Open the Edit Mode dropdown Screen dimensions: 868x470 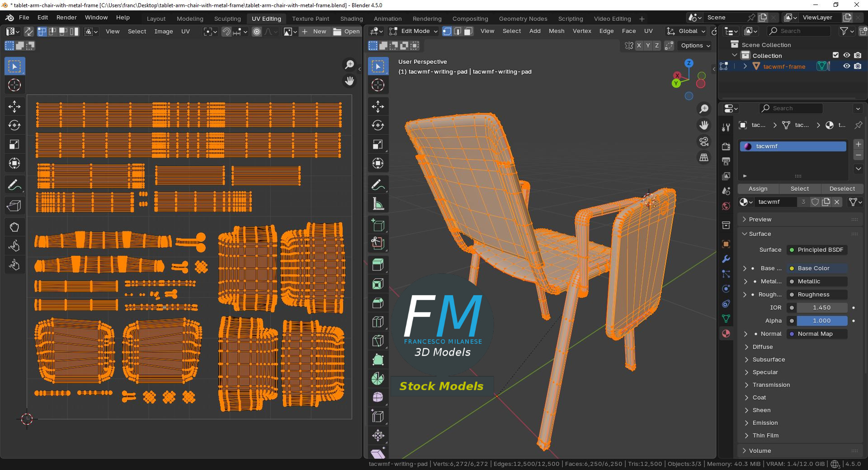click(414, 31)
